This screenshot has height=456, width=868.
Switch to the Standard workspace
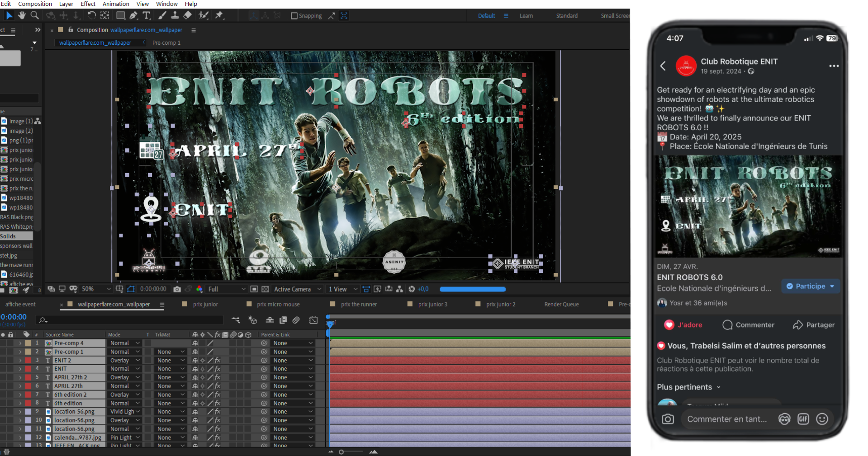coord(567,16)
